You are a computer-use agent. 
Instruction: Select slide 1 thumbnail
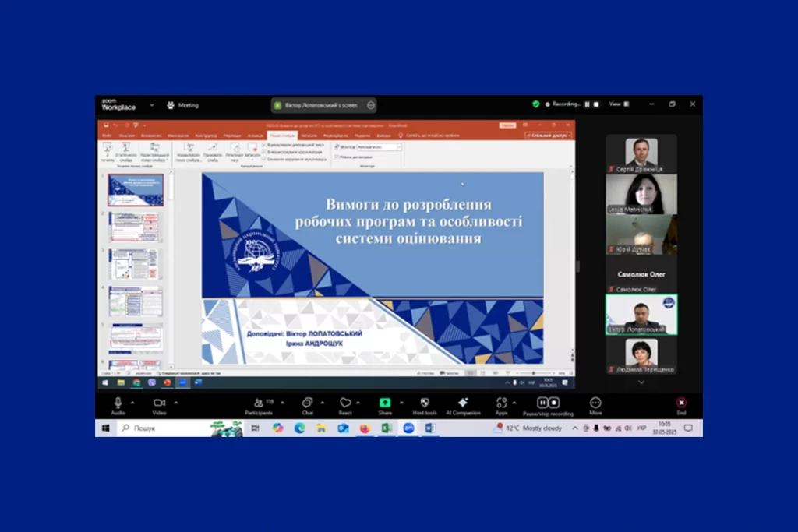(x=136, y=190)
